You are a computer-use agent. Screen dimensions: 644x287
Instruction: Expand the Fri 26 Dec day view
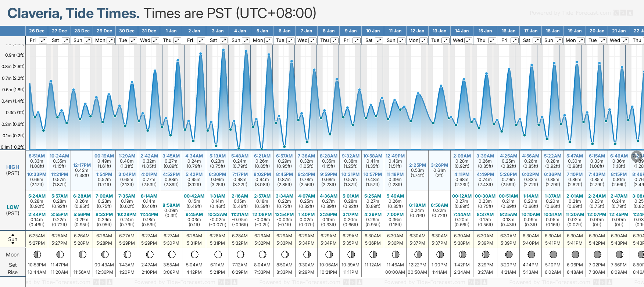43,40
